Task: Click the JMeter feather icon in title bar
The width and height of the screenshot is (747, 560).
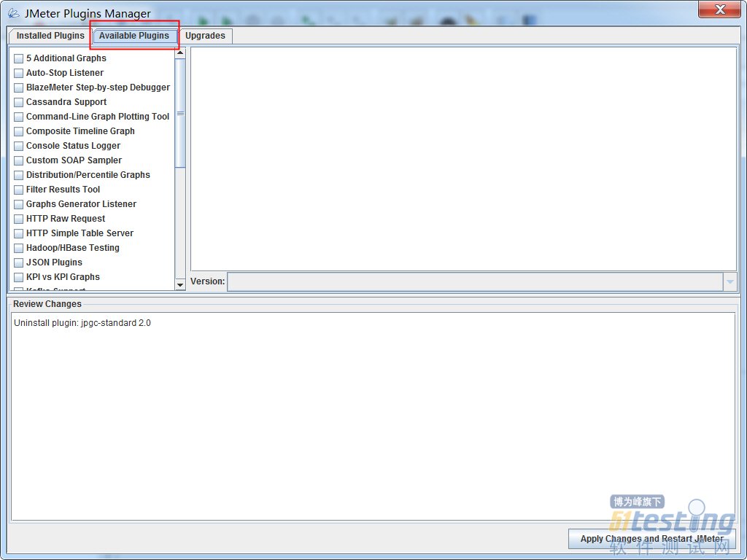Action: [x=13, y=13]
